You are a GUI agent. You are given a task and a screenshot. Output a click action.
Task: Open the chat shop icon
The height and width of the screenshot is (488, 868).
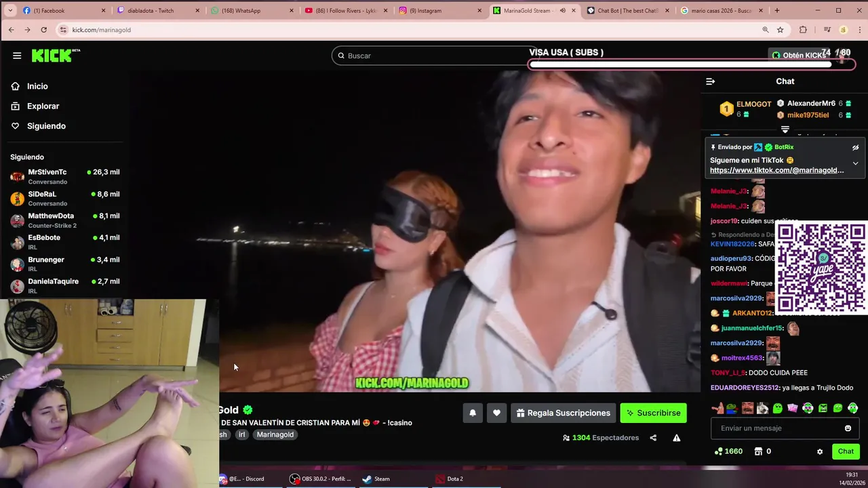[758, 451]
